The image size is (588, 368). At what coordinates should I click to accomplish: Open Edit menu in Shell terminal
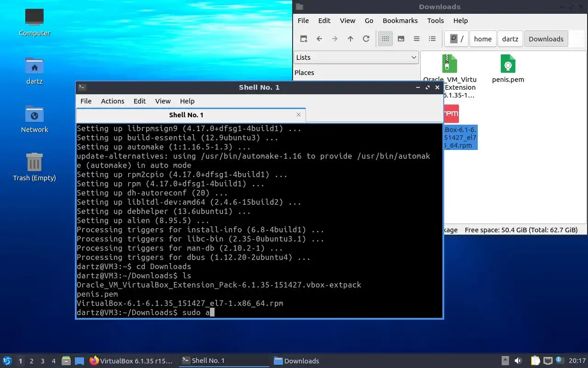coord(140,101)
